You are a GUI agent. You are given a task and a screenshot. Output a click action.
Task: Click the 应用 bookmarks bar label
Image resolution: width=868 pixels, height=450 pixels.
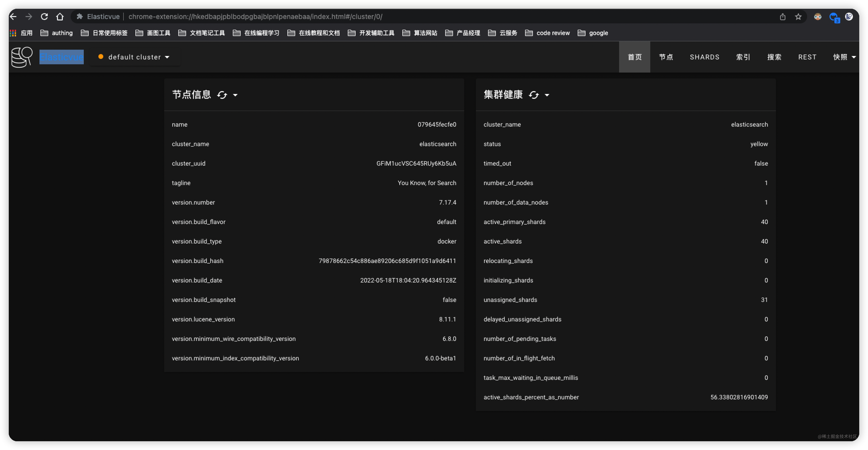tap(27, 33)
